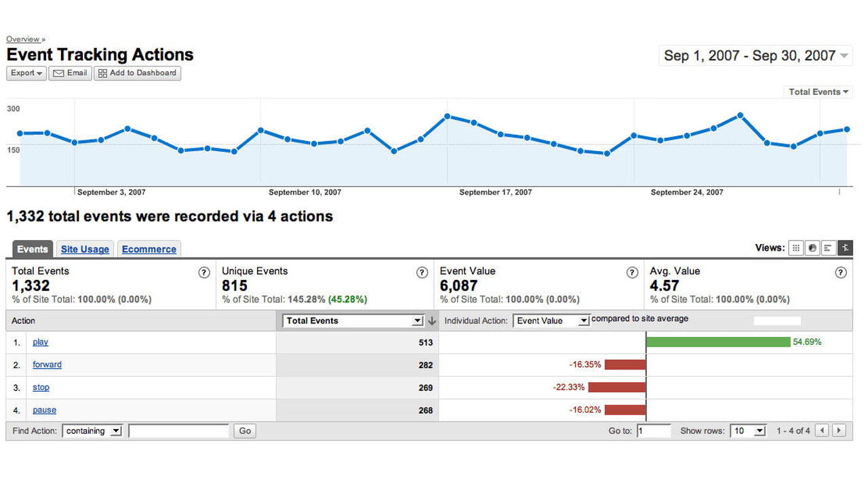The image size is (868, 488).
Task: Click the highest peak point on the graph
Action: tap(741, 115)
